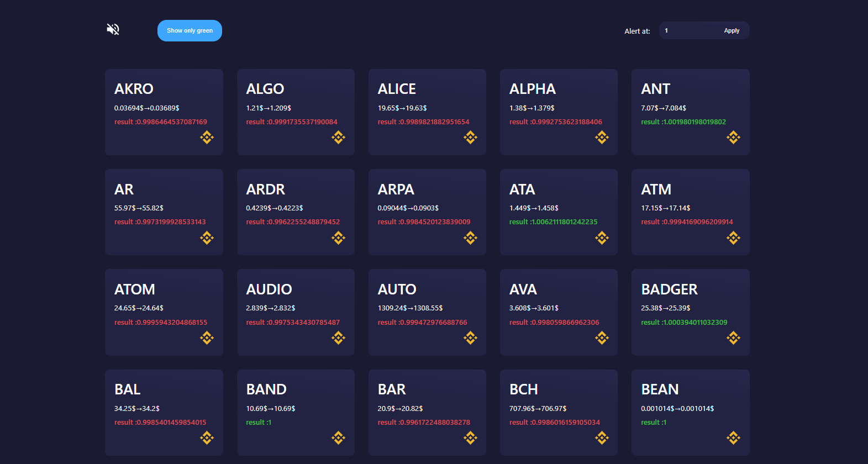Open Binance icon on BEAN card
Image resolution: width=868 pixels, height=464 pixels.
click(x=733, y=438)
